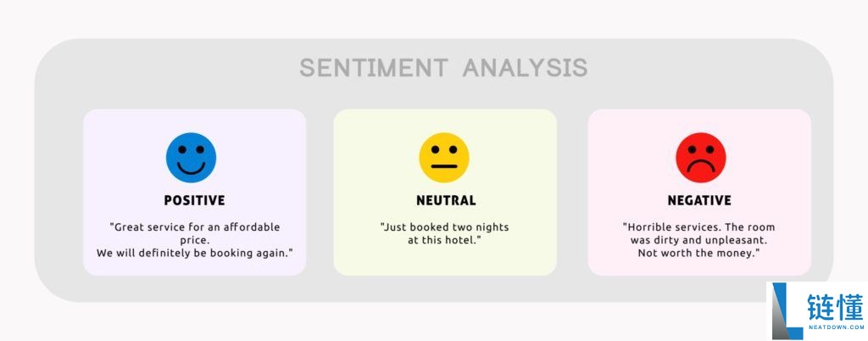Image resolution: width=868 pixels, height=341 pixels.
Task: Open the NEATDOWN.COM link
Action: pyautogui.click(x=836, y=329)
